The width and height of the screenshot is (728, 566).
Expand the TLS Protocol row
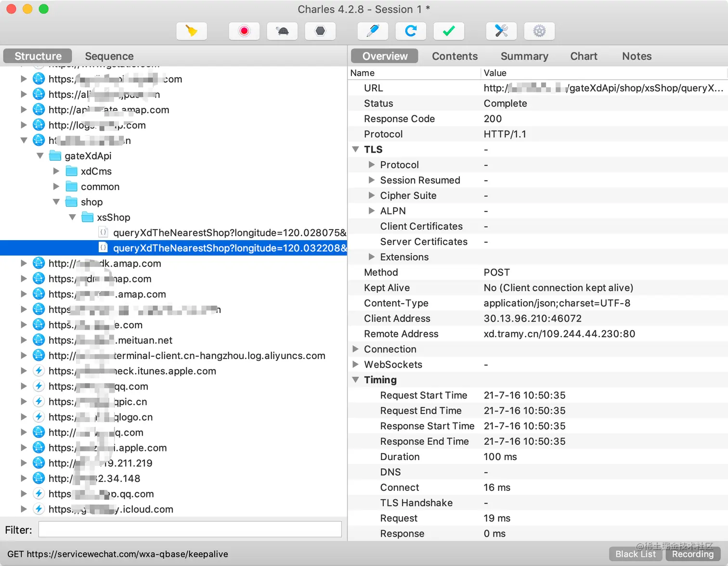tap(372, 165)
